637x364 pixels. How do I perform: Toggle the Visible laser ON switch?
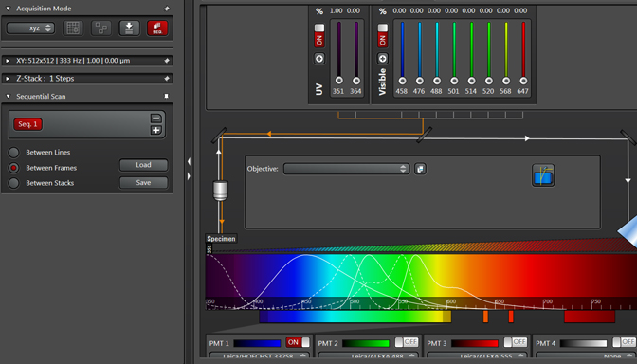[382, 35]
